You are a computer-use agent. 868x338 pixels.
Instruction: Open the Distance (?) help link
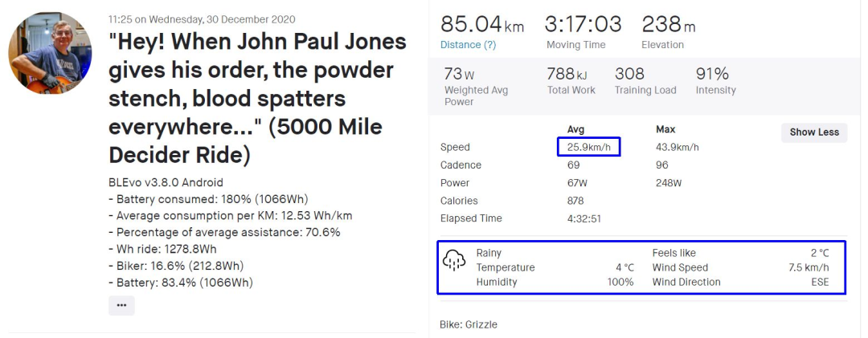(468, 45)
